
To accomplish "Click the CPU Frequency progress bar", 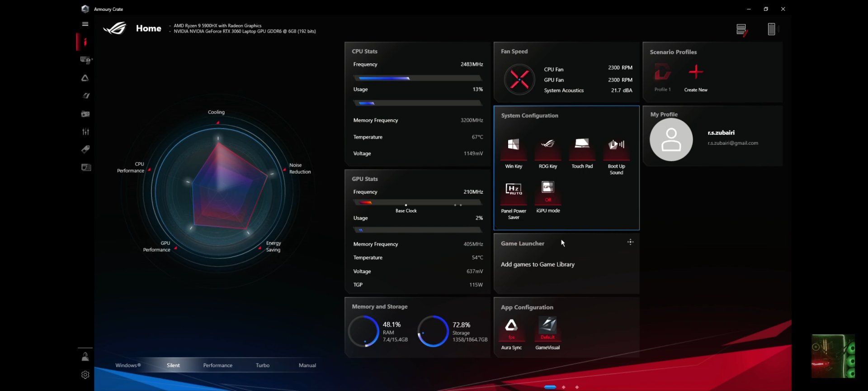I will pos(417,78).
